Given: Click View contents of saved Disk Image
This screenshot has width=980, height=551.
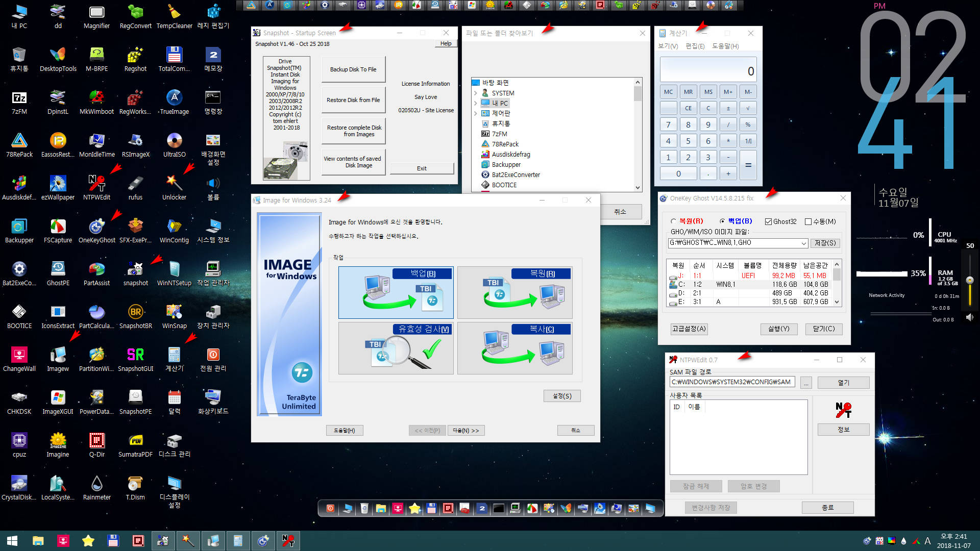Looking at the screenshot, I should tap(353, 162).
